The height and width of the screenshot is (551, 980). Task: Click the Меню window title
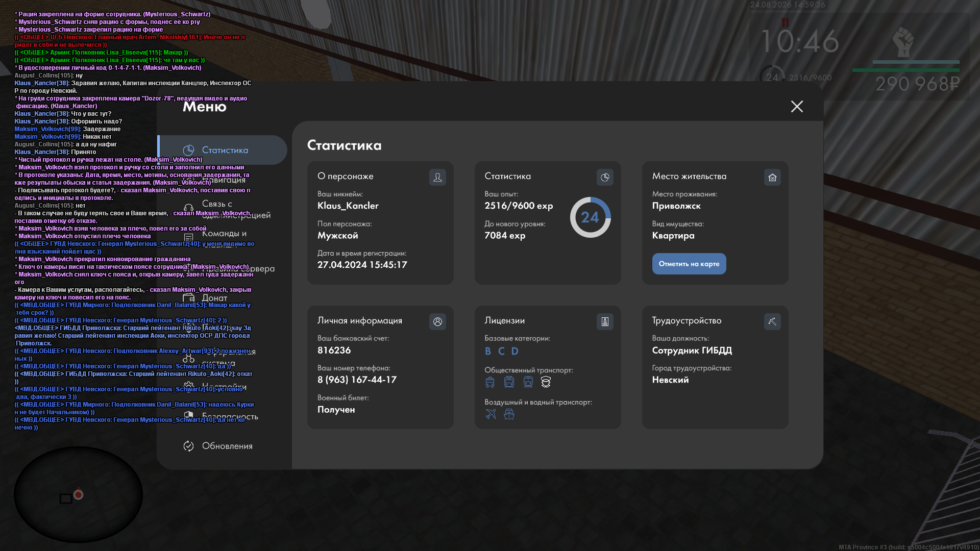click(x=204, y=106)
